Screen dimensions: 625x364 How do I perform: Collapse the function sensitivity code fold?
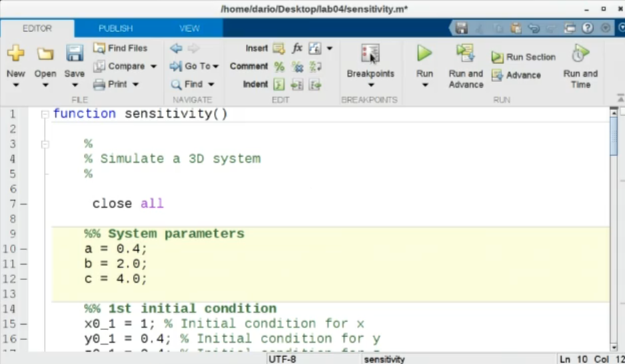pos(45,114)
